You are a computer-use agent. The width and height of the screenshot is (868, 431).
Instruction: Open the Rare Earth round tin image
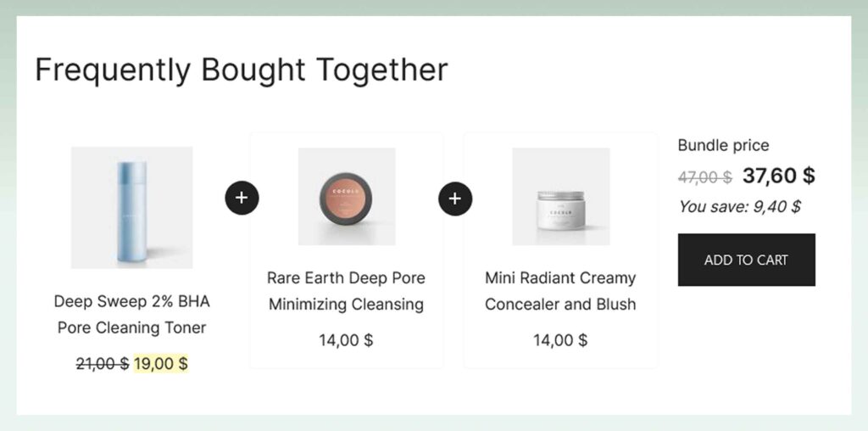coord(347,197)
